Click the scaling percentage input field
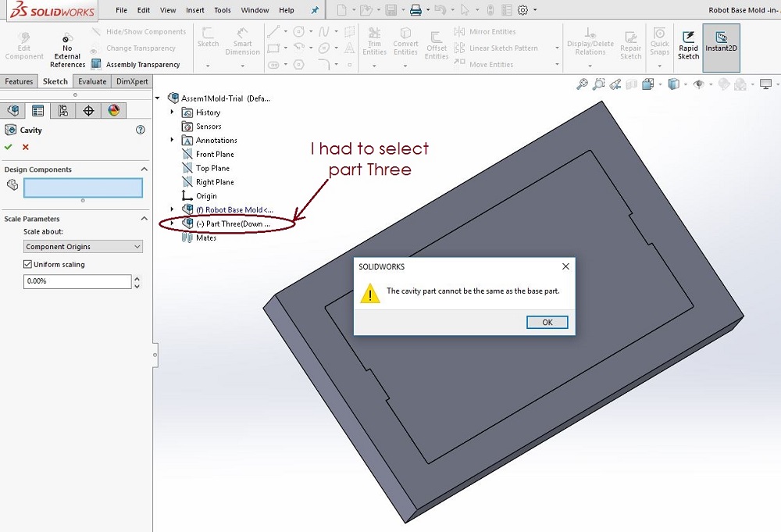The width and height of the screenshot is (781, 532). click(x=77, y=281)
